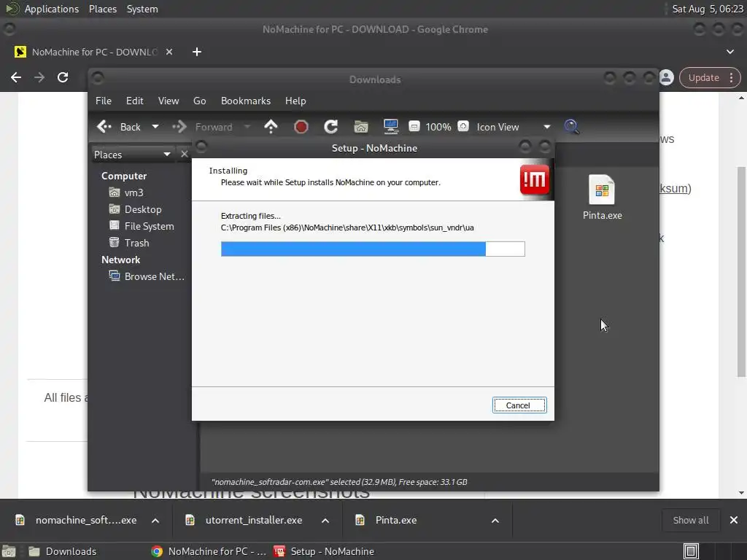
Task: Open Back history dropdown arrow
Action: [155, 127]
